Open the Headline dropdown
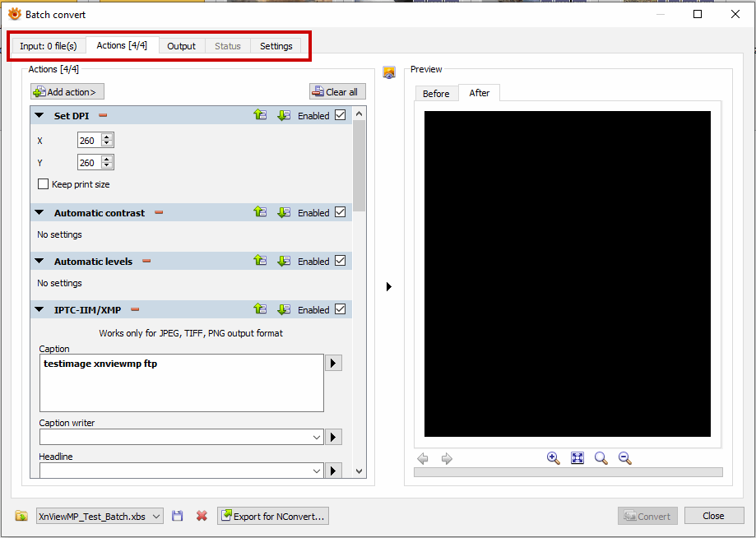 pos(316,471)
